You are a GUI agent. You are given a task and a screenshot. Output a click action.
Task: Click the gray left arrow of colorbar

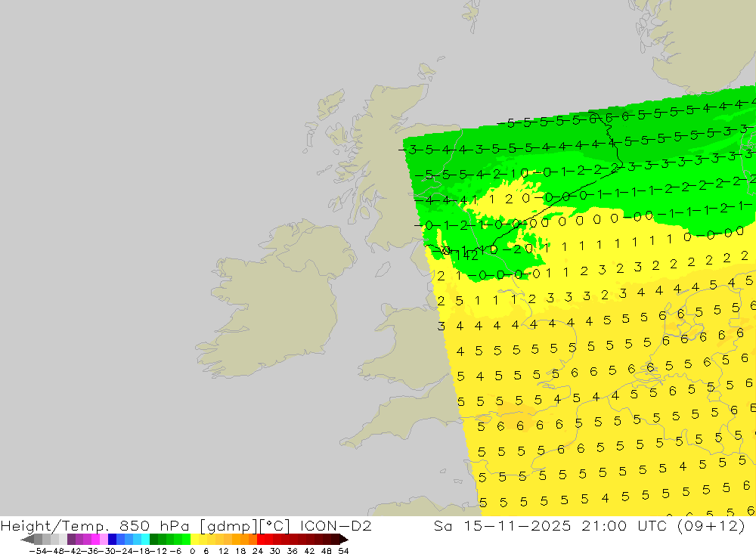coord(27,540)
